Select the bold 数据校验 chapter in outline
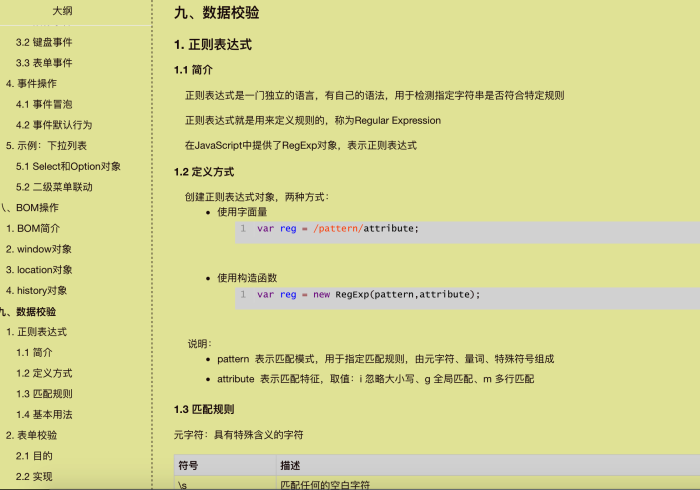Image resolution: width=700 pixels, height=490 pixels. (x=28, y=311)
